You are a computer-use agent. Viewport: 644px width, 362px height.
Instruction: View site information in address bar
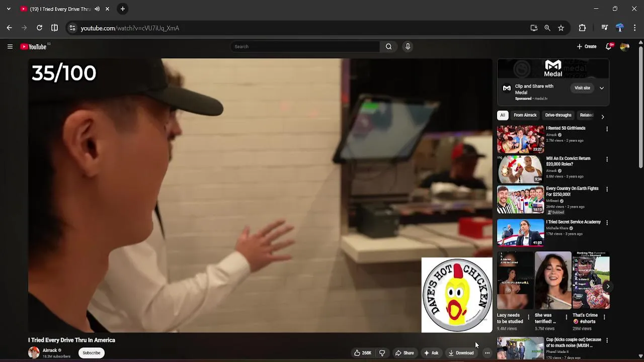coord(72,28)
